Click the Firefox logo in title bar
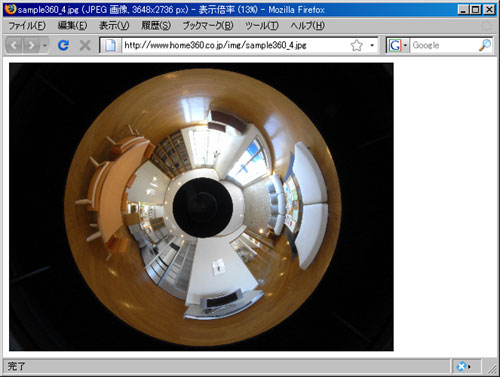This screenshot has width=500, height=377. (10, 9)
